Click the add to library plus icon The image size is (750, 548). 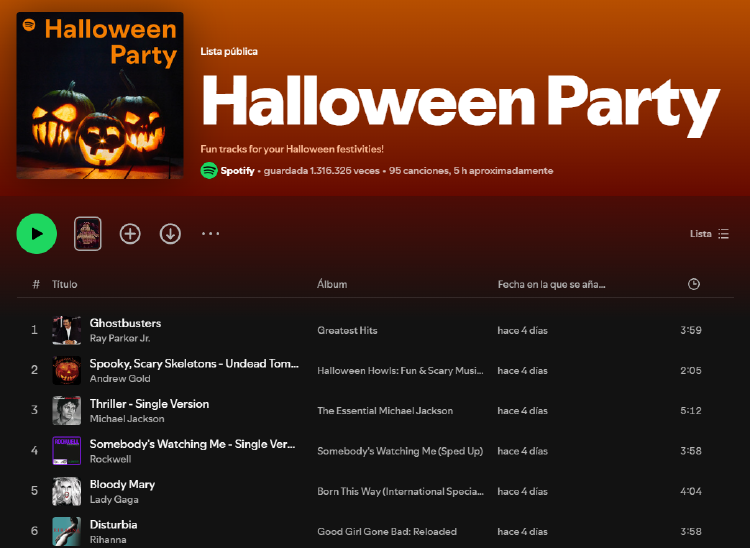coord(130,233)
